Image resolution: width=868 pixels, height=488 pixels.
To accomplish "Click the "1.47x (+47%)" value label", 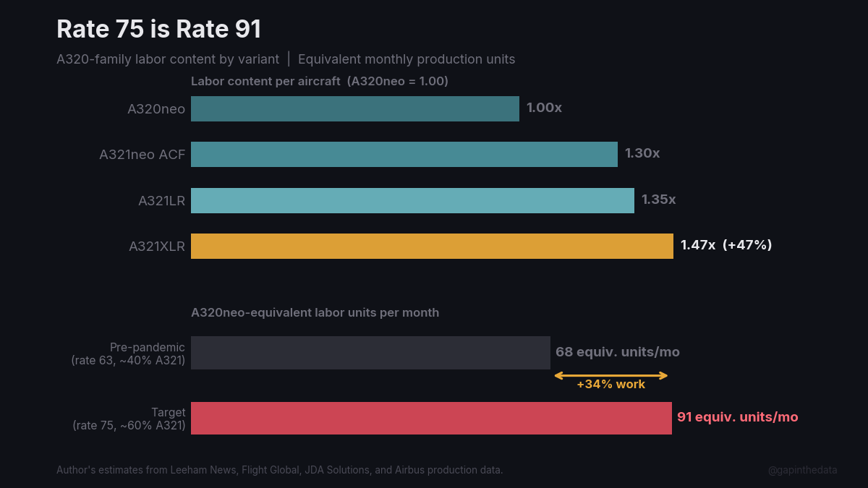I will (x=726, y=245).
